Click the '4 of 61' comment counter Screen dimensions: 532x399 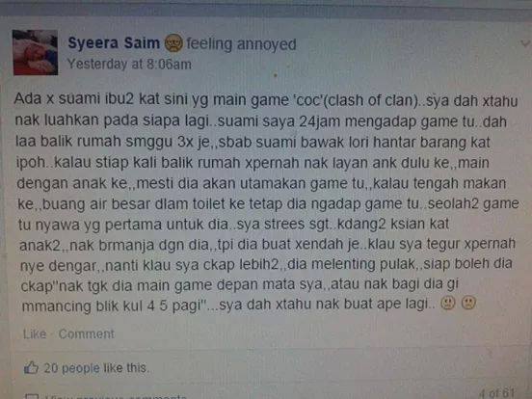[x=496, y=393]
